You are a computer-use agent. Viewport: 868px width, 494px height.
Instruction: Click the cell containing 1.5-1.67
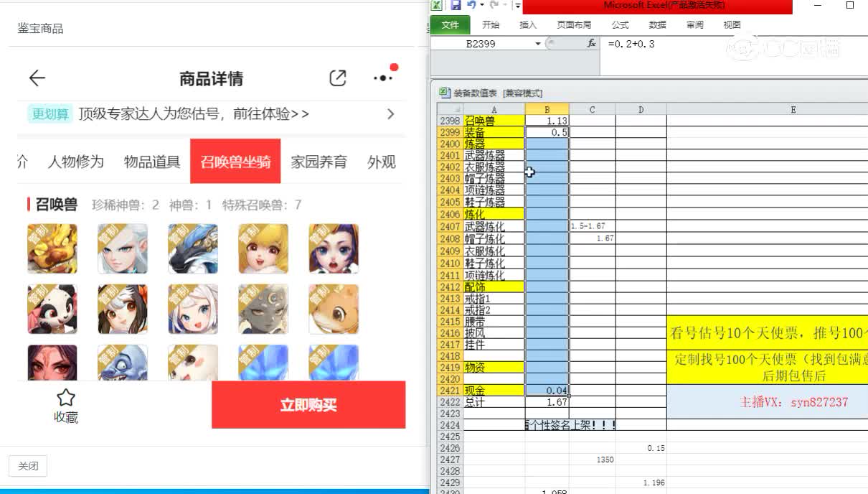pos(593,226)
